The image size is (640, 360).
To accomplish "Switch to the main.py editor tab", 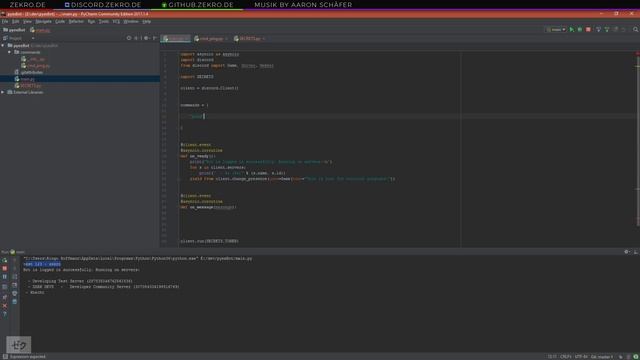I will [x=176, y=39].
